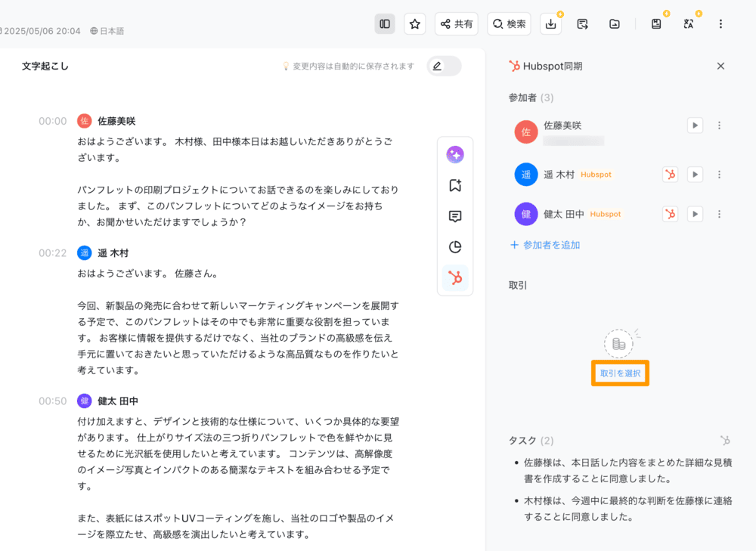Click the task starting 木村様は、今週中に
The image size is (756, 551).
(627, 509)
